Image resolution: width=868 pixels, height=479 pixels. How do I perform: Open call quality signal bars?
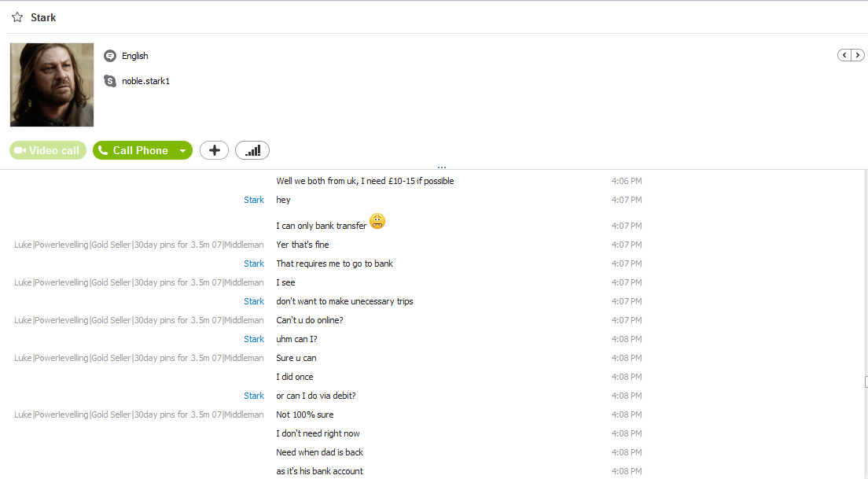[x=252, y=150]
